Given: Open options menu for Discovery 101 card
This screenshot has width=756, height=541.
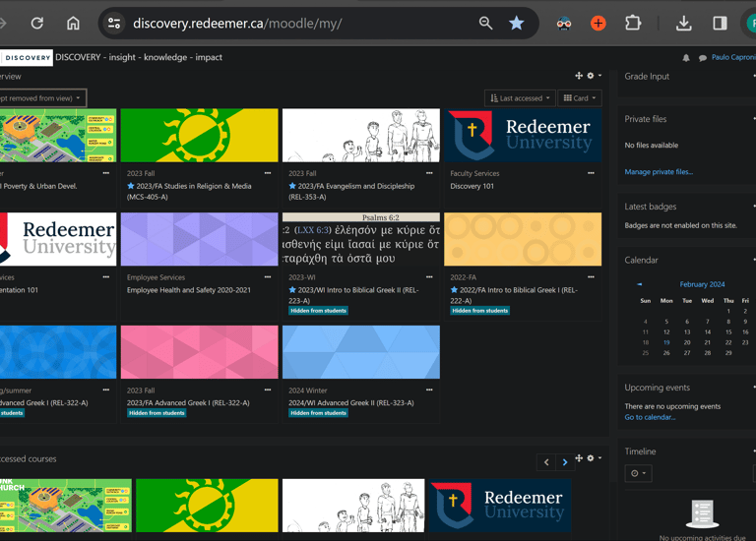Looking at the screenshot, I should [591, 173].
